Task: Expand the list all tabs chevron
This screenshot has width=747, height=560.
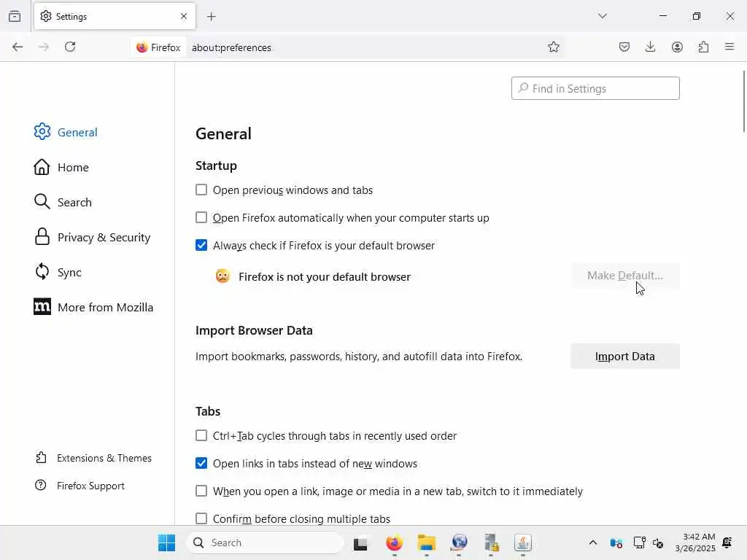Action: click(603, 16)
